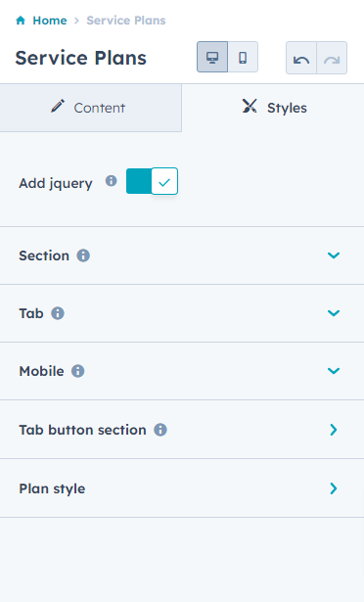Viewport: 364px width, 602px height.
Task: Undo the last change
Action: [301, 58]
